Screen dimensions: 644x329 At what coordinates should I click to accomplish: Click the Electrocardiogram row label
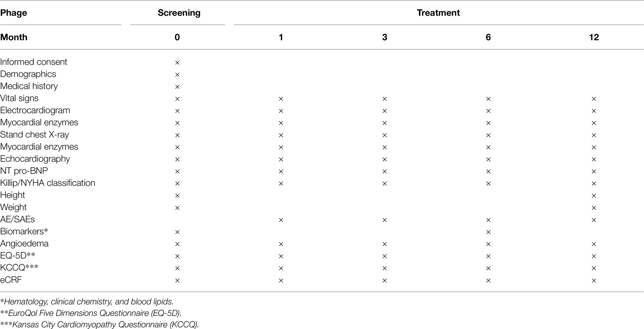pyautogui.click(x=35, y=111)
